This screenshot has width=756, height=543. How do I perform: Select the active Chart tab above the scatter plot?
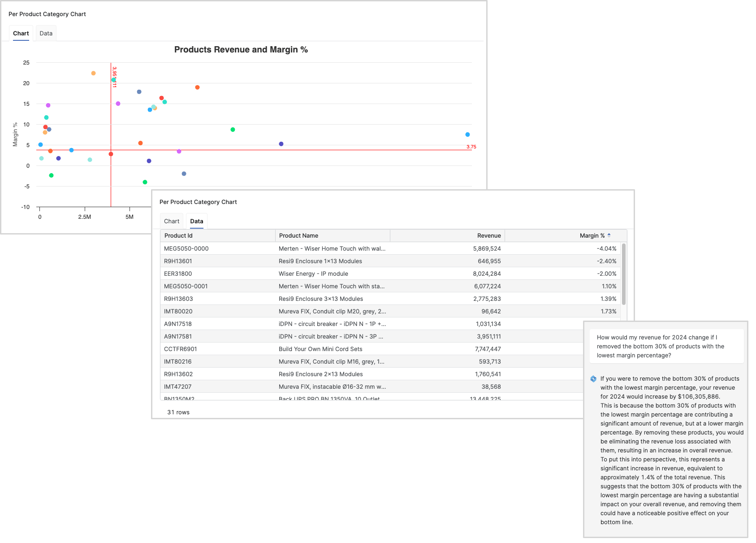click(x=21, y=33)
